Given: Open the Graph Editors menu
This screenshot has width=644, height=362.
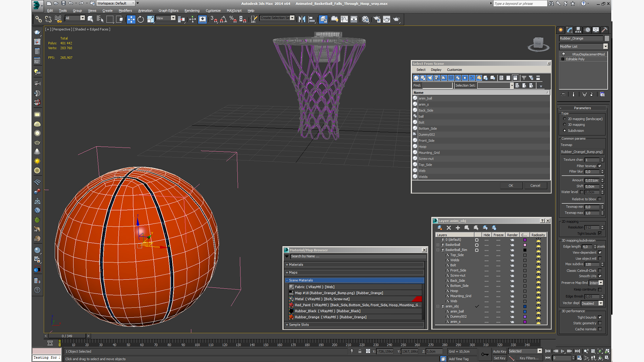Looking at the screenshot, I should 168,11.
